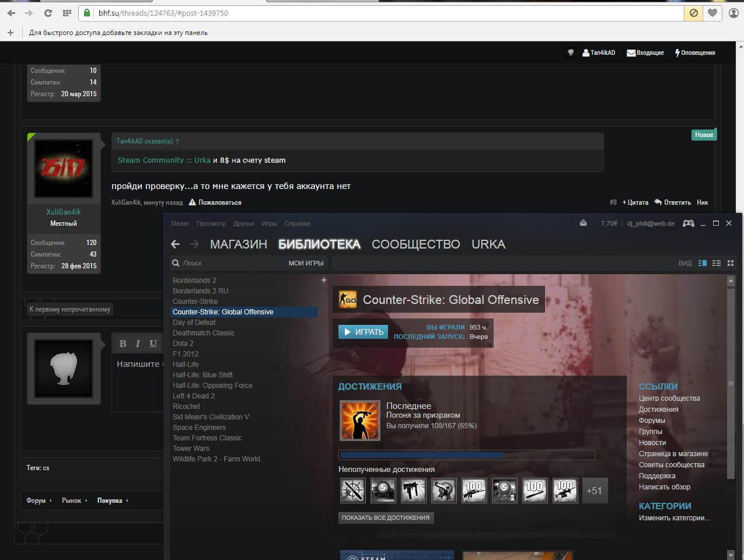744x560 pixels.
Task: Click the scrollbar down arrow in the Steam window
Action: tap(731, 555)
